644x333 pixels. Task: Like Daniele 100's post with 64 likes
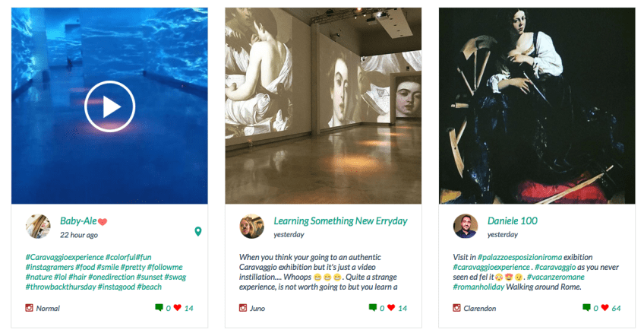click(605, 308)
